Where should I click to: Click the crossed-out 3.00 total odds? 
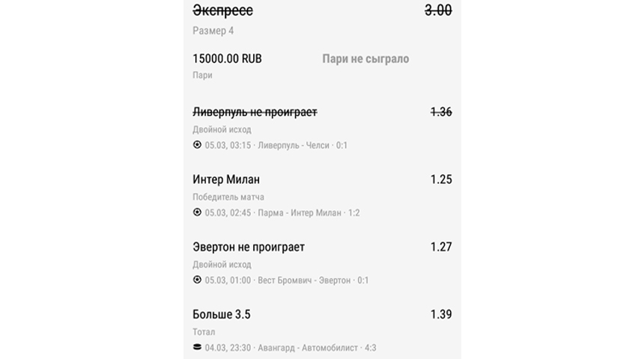pos(438,10)
